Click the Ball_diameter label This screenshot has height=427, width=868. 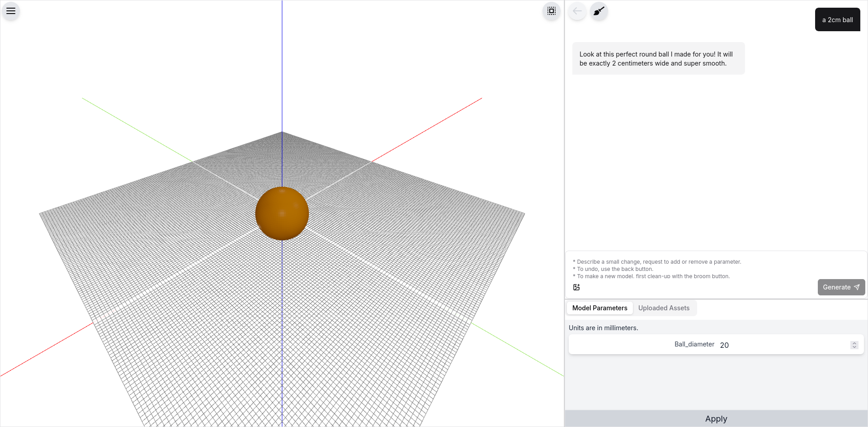694,344
